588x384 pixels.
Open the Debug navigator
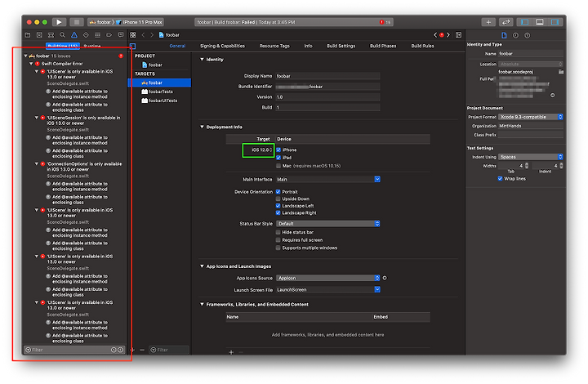click(97, 35)
